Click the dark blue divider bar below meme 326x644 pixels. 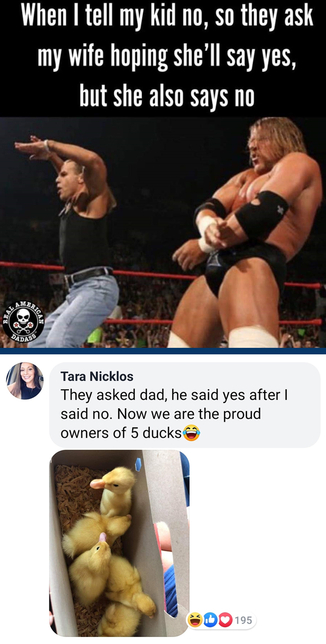click(x=163, y=351)
